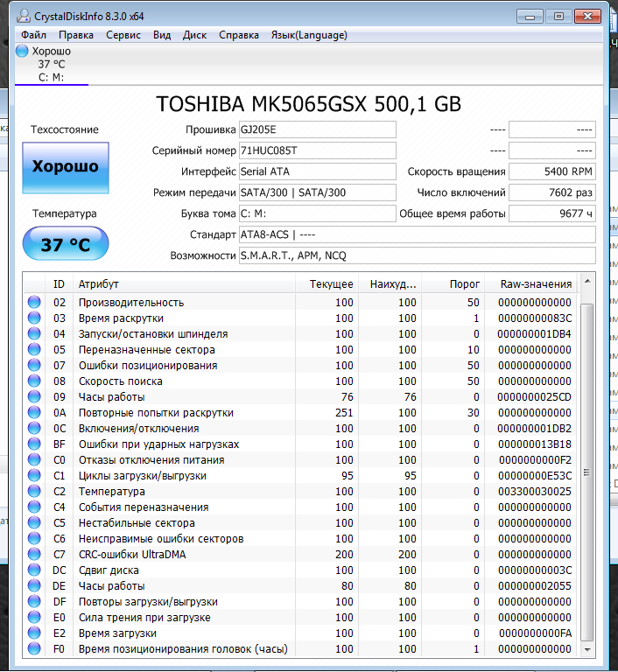Click raw value 0000000025CD
This screenshot has height=672, width=618.
[x=534, y=397]
